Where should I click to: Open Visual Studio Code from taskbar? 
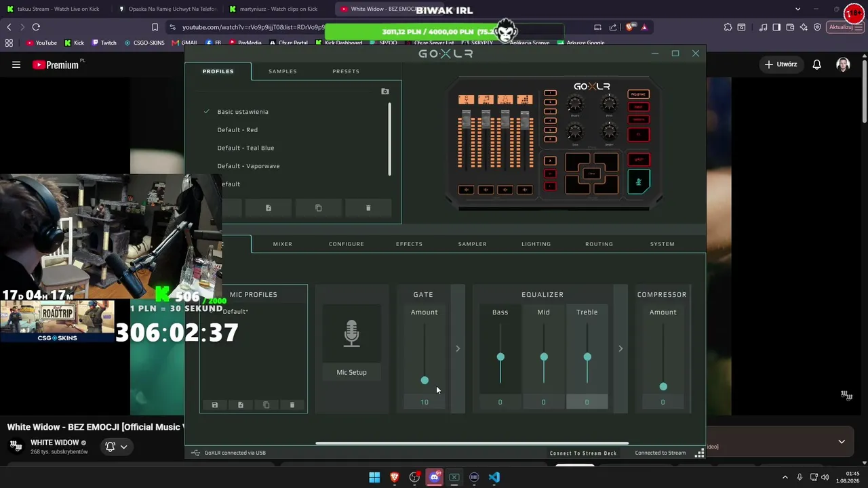point(494,477)
